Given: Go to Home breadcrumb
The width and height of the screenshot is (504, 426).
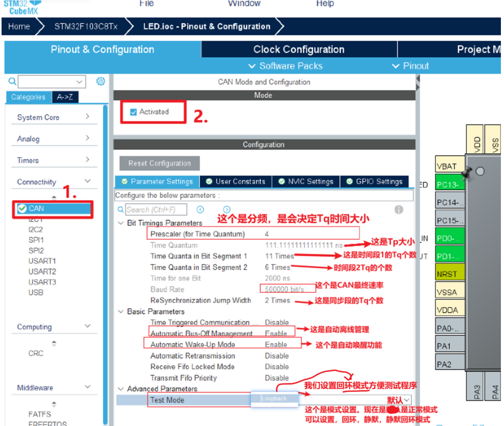Looking at the screenshot, I should tap(19, 26).
